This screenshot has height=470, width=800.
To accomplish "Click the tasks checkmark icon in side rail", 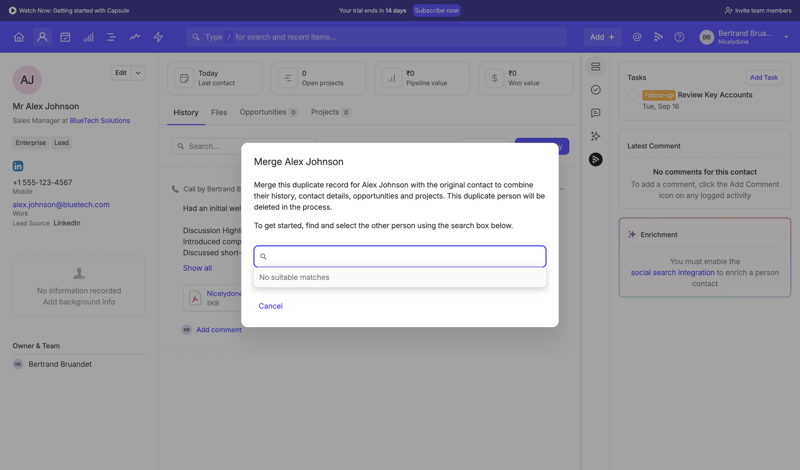I will coord(595,90).
